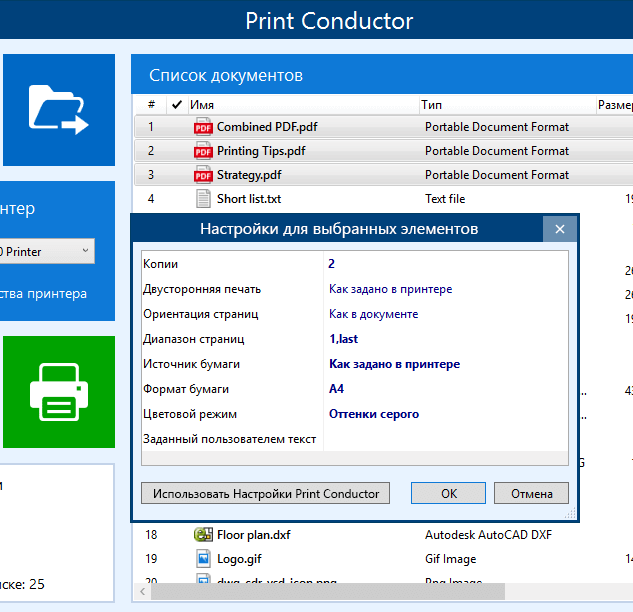Select the Combined PDF.pdf file name
The image size is (633, 612).
point(267,127)
